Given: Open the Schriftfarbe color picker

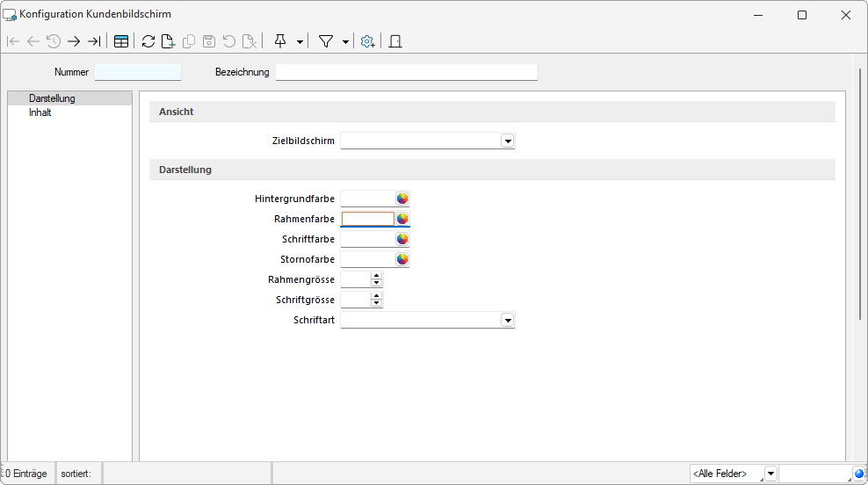Looking at the screenshot, I should point(401,239).
